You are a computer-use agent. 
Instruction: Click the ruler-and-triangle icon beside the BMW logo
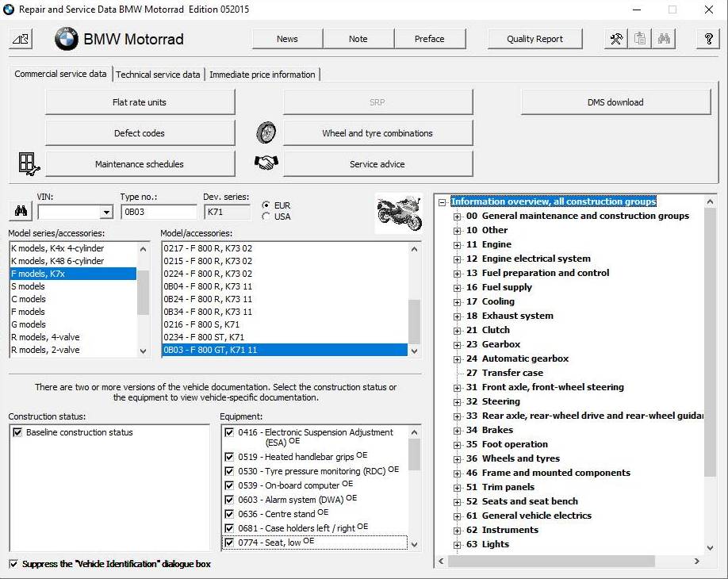(21, 39)
